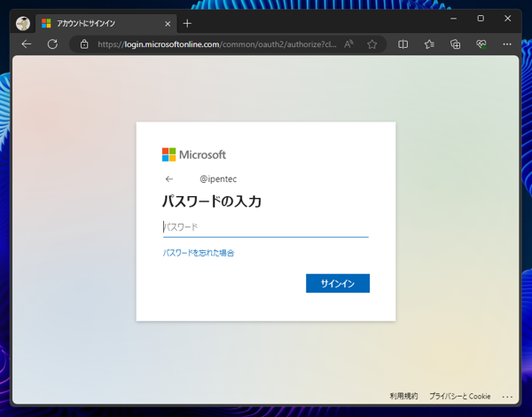Add this page to favorites star

point(372,44)
